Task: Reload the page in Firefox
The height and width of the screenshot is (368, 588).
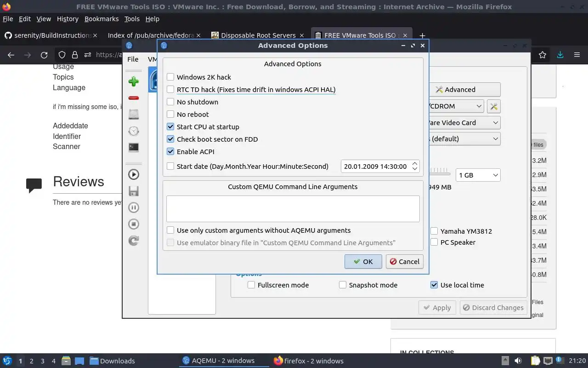Action: click(44, 55)
